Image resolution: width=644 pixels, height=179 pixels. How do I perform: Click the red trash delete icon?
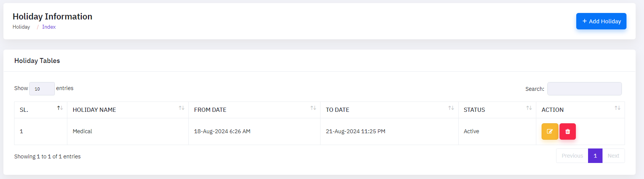(567, 131)
